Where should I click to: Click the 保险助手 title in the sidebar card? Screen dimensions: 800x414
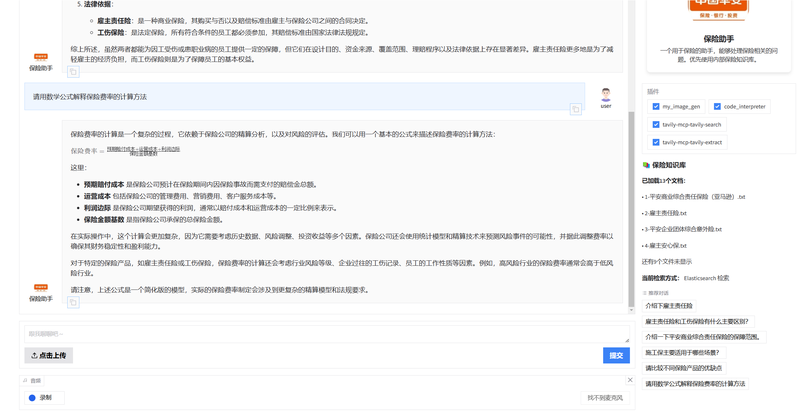[718, 38]
